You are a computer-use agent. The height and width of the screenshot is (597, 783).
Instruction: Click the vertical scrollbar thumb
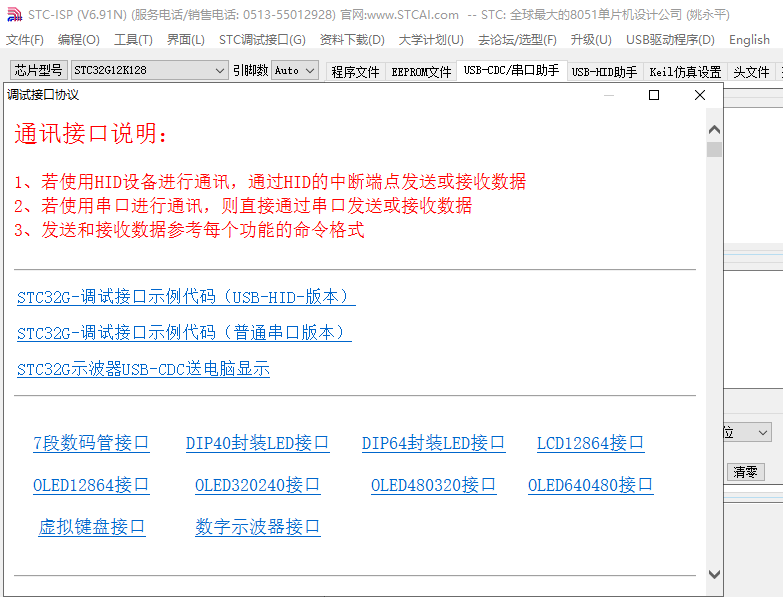(x=714, y=149)
